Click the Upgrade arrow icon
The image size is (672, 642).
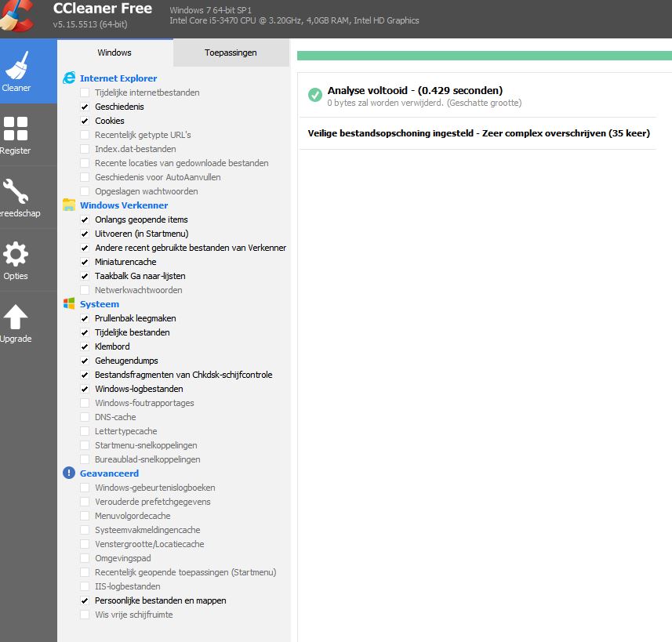pos(16,317)
